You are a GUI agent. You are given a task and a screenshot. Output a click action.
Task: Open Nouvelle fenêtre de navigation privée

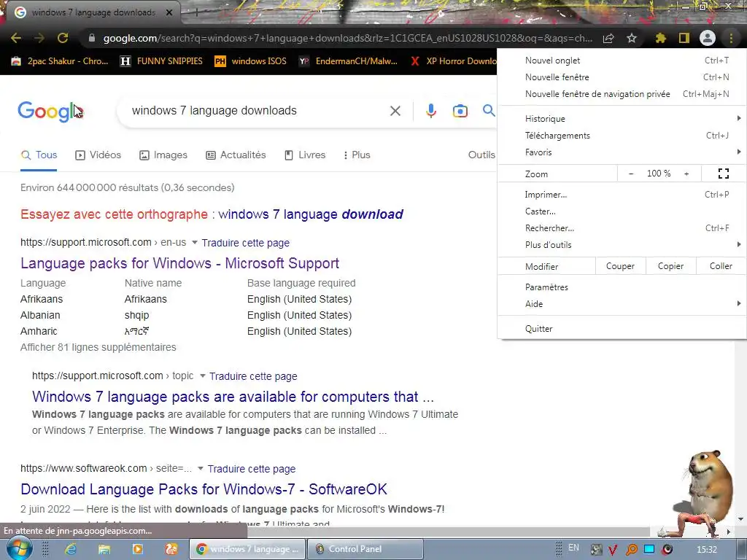pos(622,94)
